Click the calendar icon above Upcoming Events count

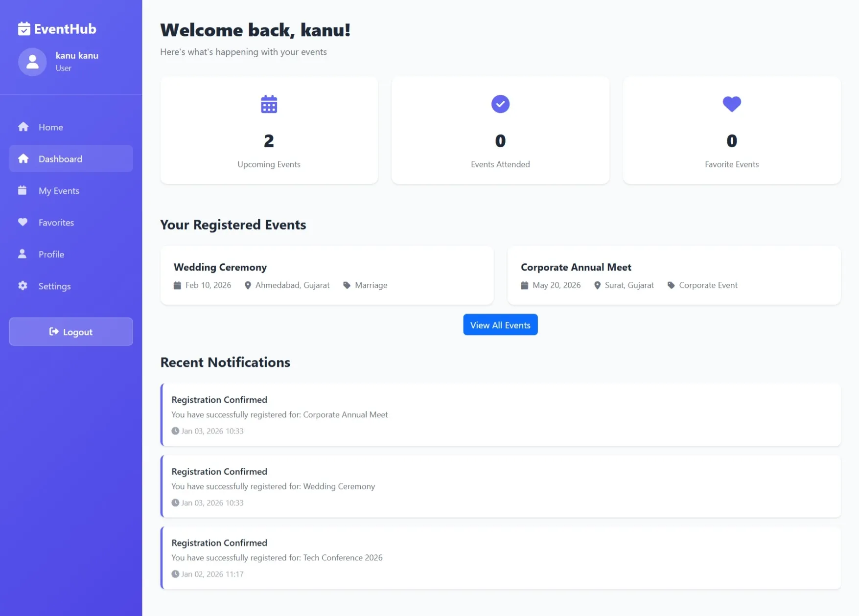pyautogui.click(x=269, y=104)
